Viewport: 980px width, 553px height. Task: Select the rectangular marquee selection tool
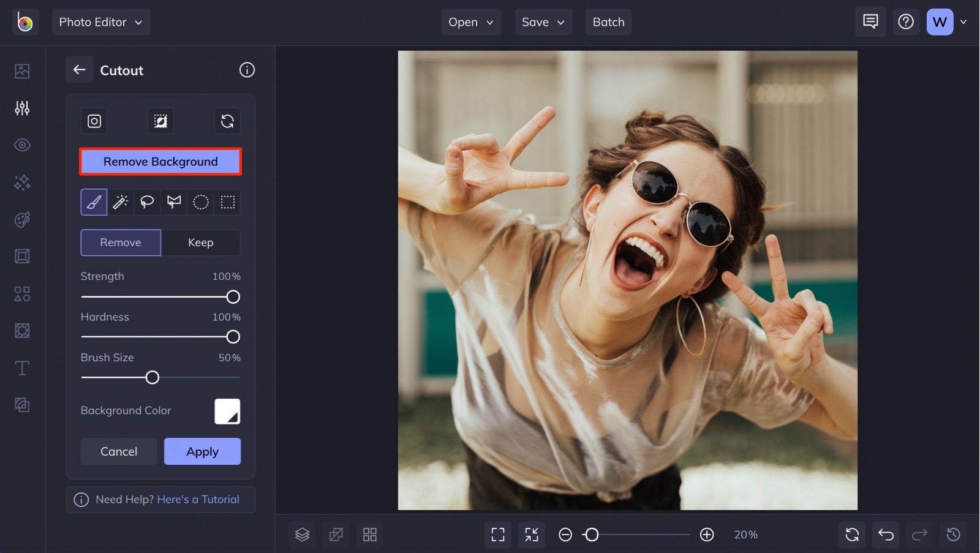[x=227, y=201]
